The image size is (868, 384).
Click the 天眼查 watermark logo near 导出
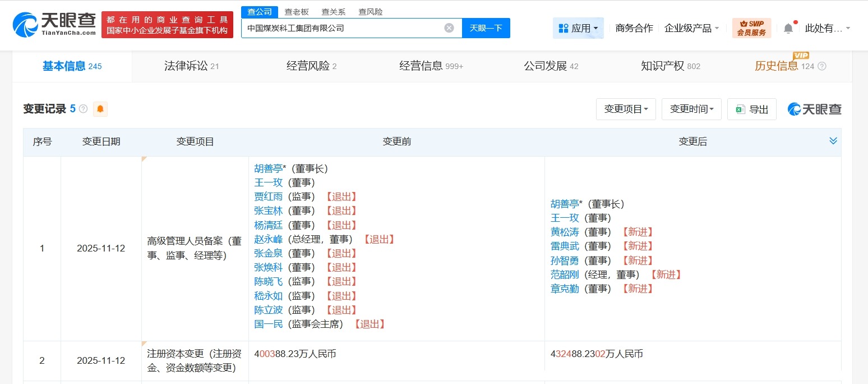click(814, 109)
